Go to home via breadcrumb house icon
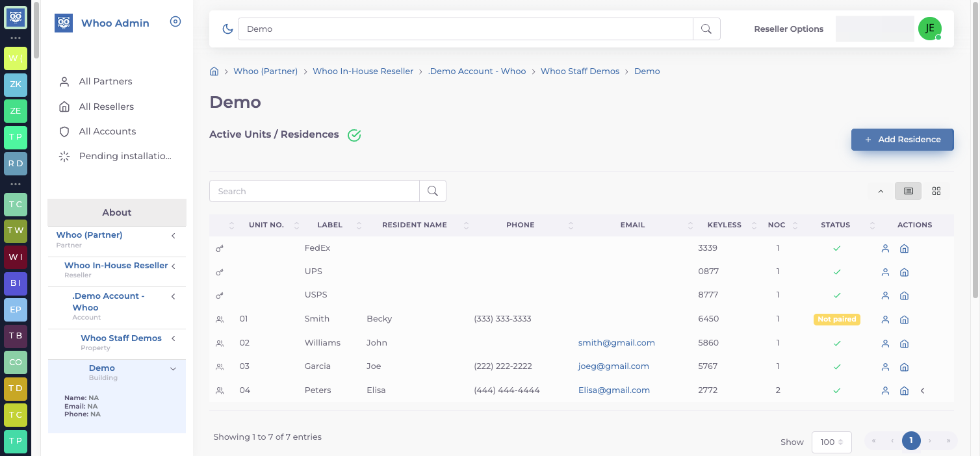 click(214, 71)
